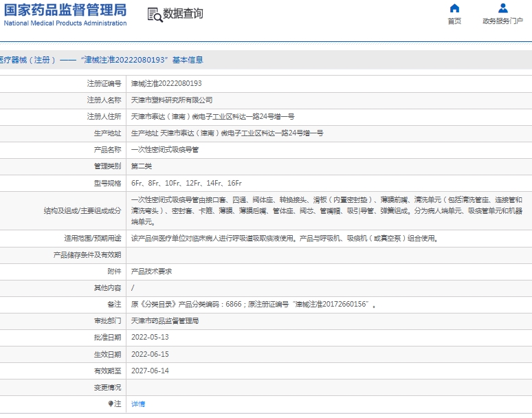Click the 注册证编号 row label
This screenshot has height=418, width=532.
[x=104, y=83]
